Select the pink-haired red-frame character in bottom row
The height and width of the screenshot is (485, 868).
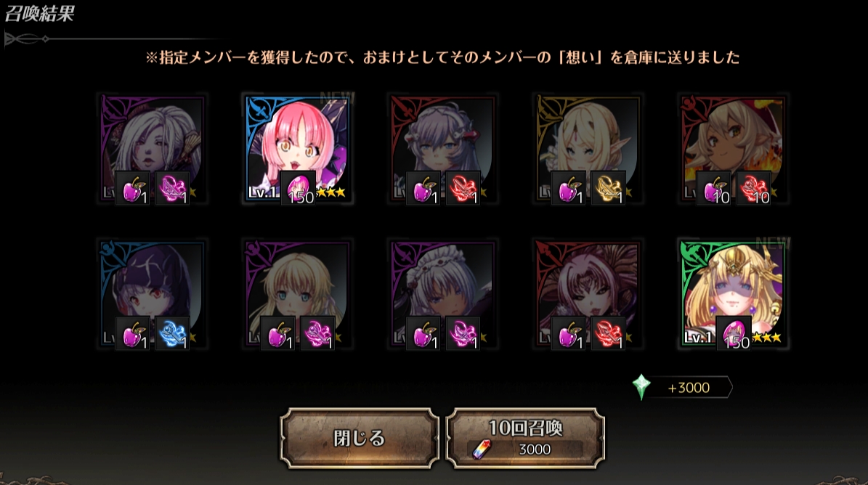coord(588,294)
